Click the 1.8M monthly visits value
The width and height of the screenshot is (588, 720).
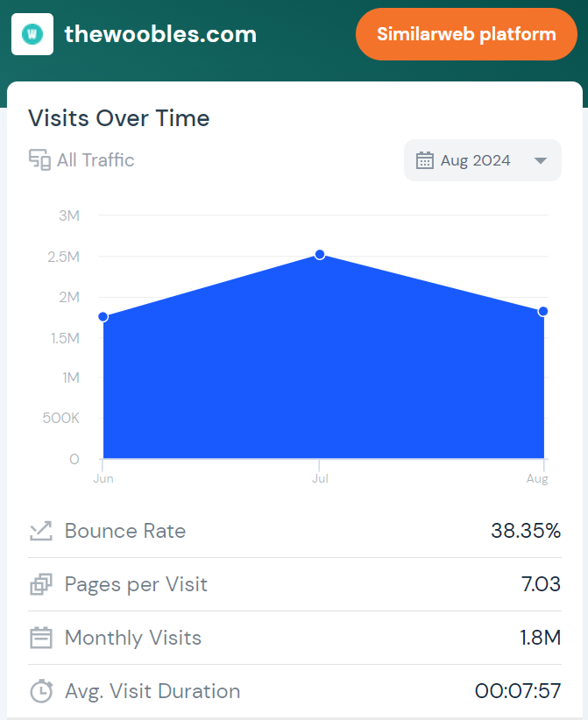(540, 638)
